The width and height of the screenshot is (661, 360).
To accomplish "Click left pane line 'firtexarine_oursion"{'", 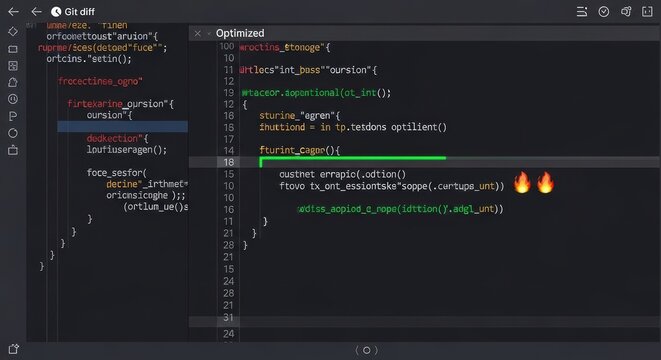I will (x=121, y=104).
